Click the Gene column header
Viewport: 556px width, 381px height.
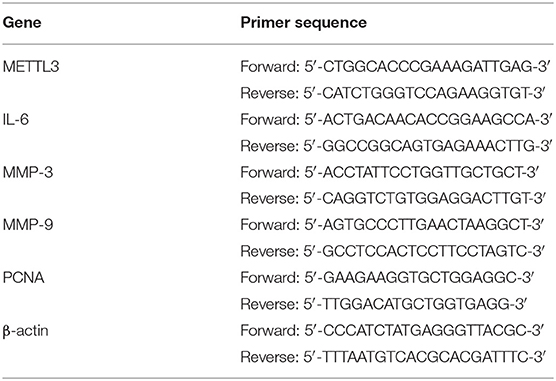point(22,23)
